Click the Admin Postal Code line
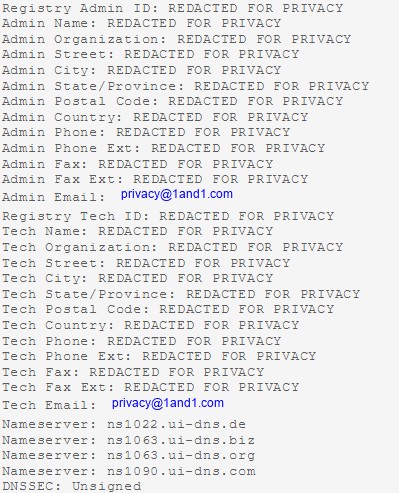This screenshot has height=493, width=399. 173,101
